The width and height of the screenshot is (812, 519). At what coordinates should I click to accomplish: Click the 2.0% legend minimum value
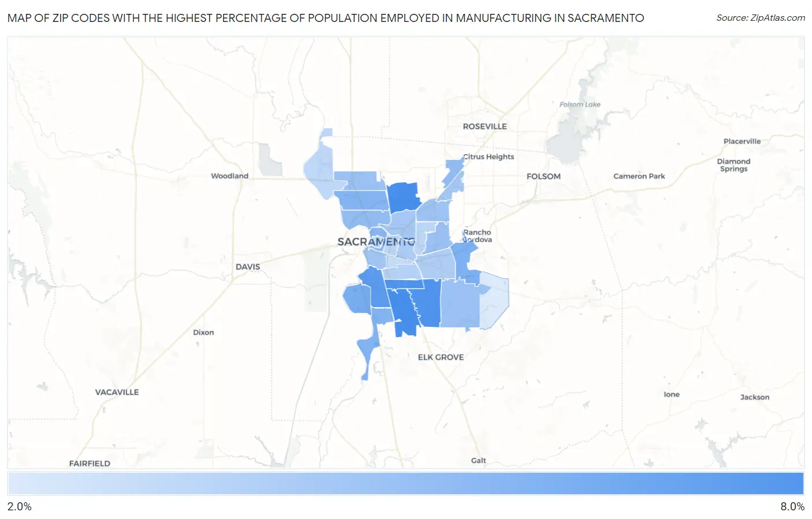click(20, 506)
